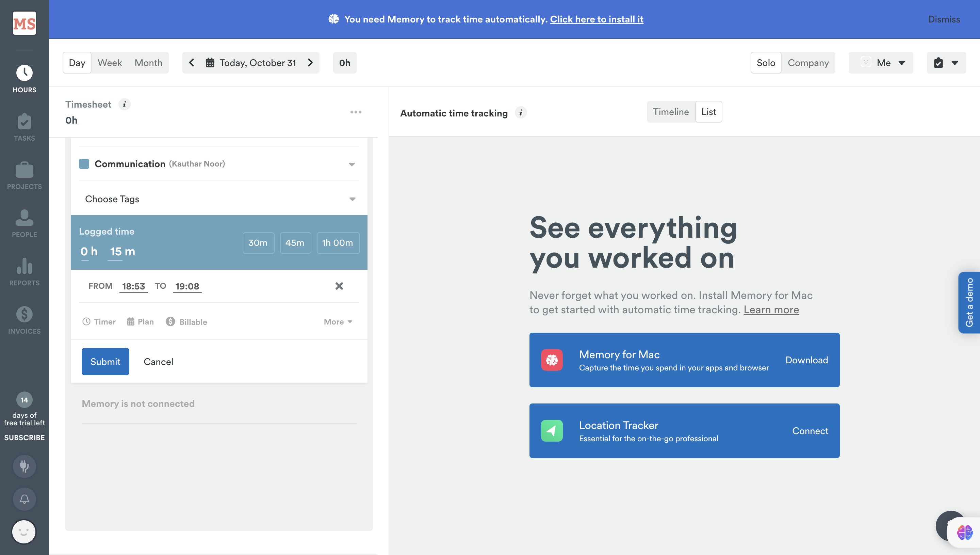This screenshot has width=980, height=555.
Task: Open the timesheet three-dots menu
Action: [356, 112]
